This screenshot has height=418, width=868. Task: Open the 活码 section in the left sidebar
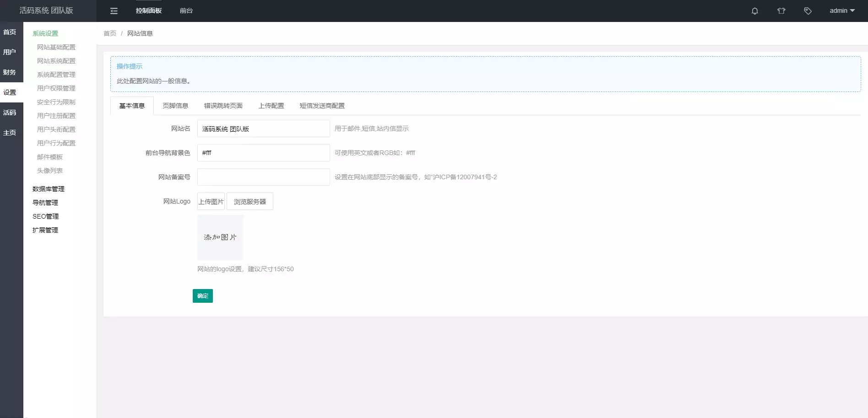pyautogui.click(x=10, y=112)
